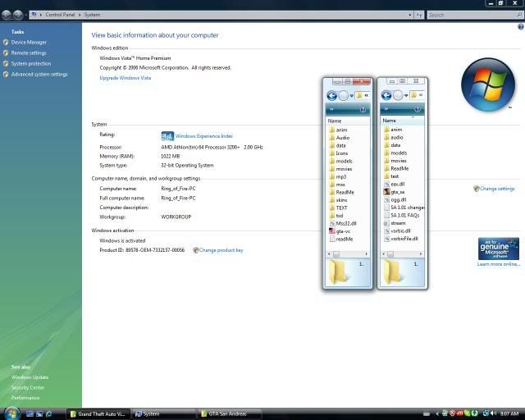Screen dimensions: 525x420
Task: Open volume control in system tray
Action: tap(493, 414)
